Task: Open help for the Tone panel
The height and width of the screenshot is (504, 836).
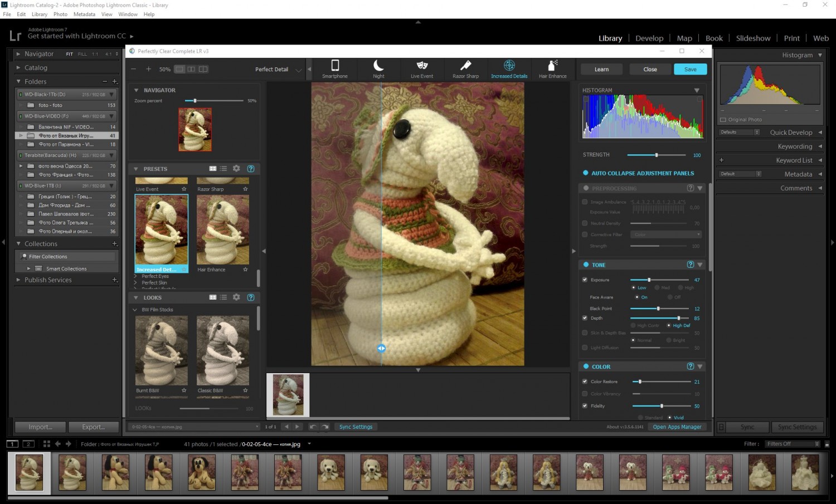Action: [x=691, y=265]
